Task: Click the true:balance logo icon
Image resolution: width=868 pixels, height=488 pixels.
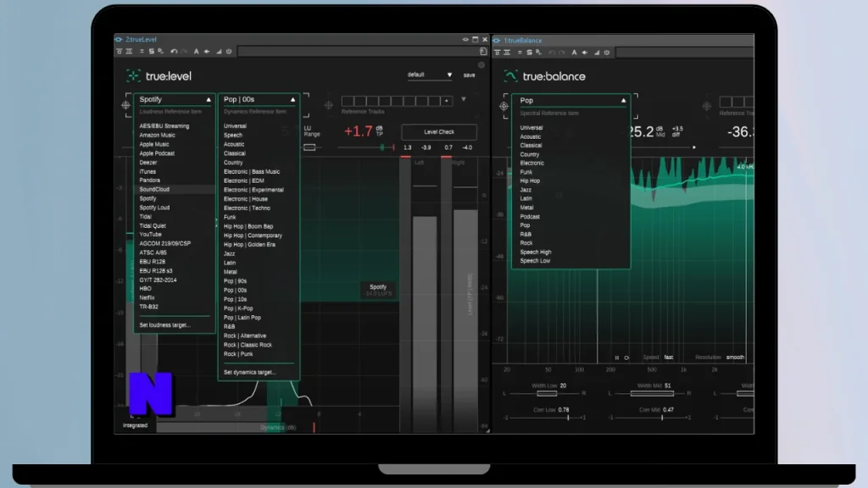Action: coord(510,75)
